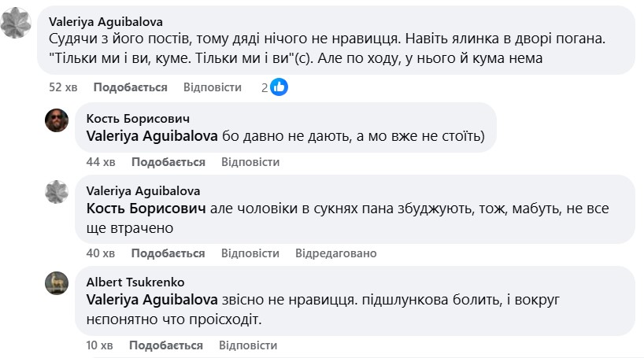Like the top comment by Valeriya Aguibalova
The image size is (644, 358).
point(130,87)
